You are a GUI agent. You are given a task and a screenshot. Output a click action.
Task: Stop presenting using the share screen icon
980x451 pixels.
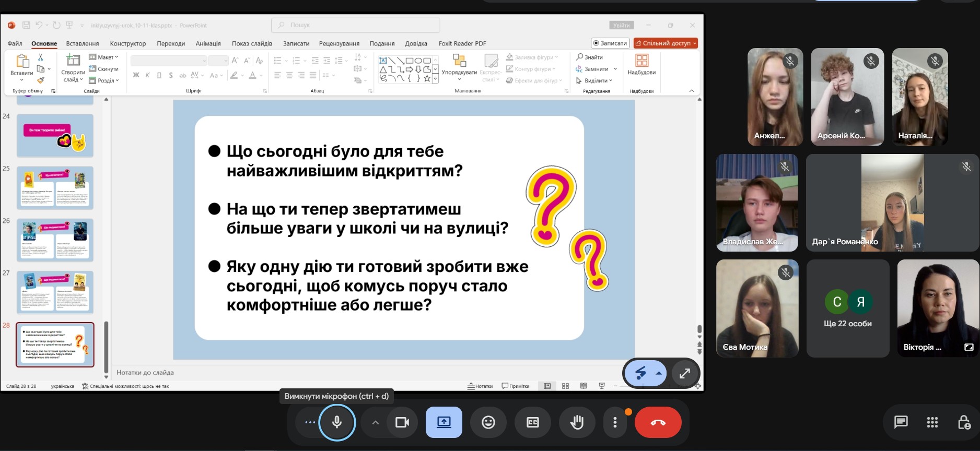click(x=444, y=422)
